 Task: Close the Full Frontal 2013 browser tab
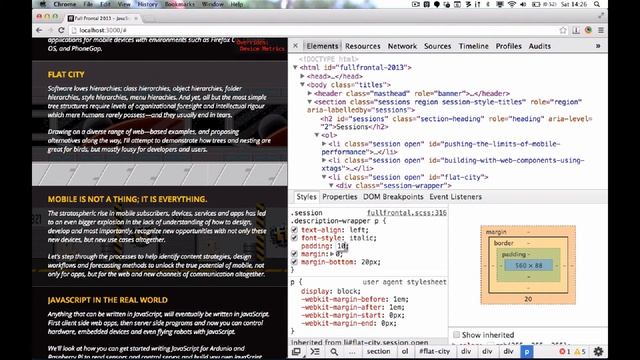point(136,18)
